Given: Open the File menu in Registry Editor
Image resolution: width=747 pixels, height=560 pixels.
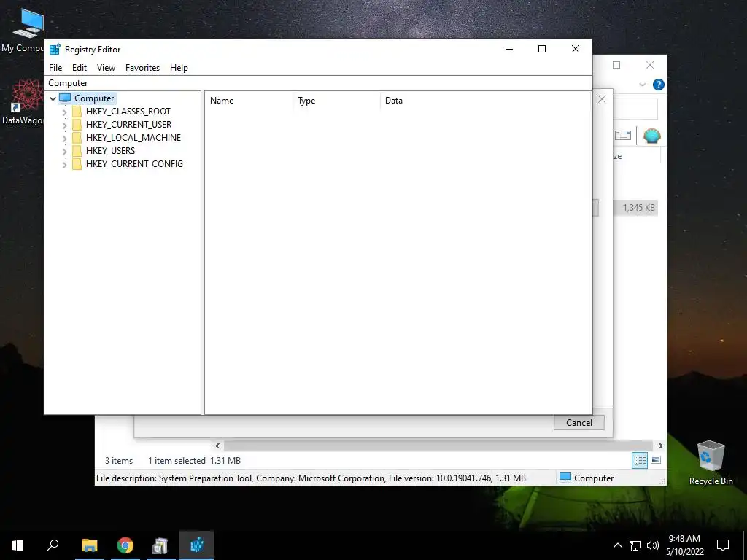Looking at the screenshot, I should pyautogui.click(x=55, y=68).
